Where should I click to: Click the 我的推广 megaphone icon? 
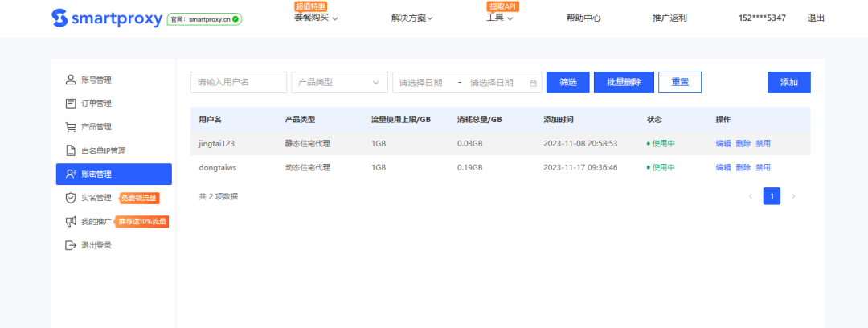coord(70,222)
